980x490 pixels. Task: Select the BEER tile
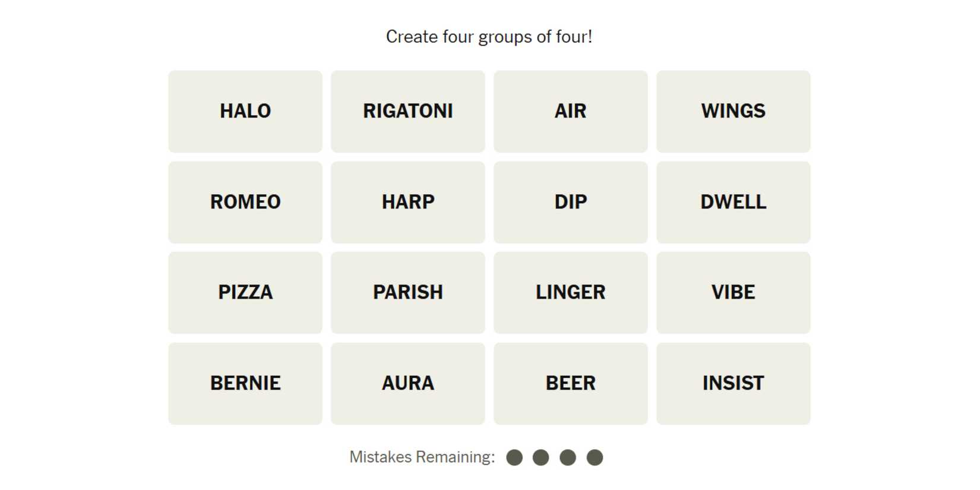tap(570, 383)
